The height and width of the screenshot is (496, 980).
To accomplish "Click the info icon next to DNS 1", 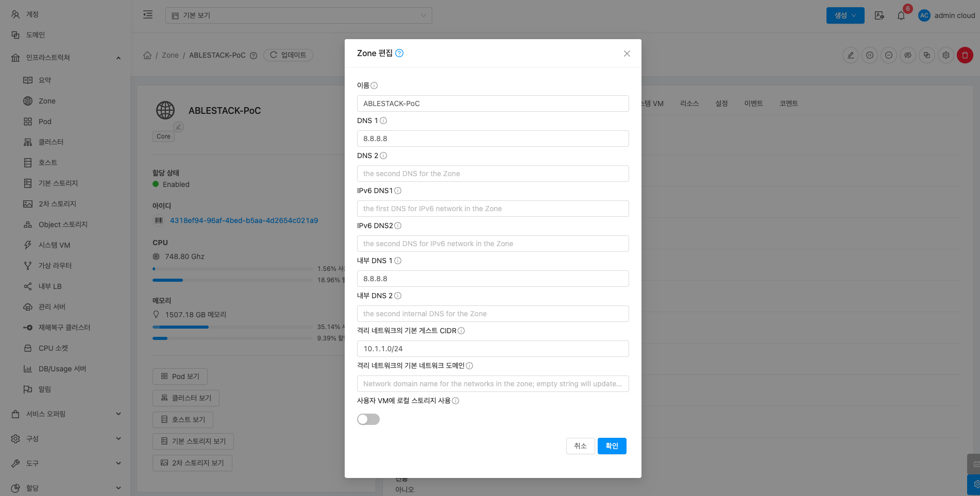I will point(383,121).
